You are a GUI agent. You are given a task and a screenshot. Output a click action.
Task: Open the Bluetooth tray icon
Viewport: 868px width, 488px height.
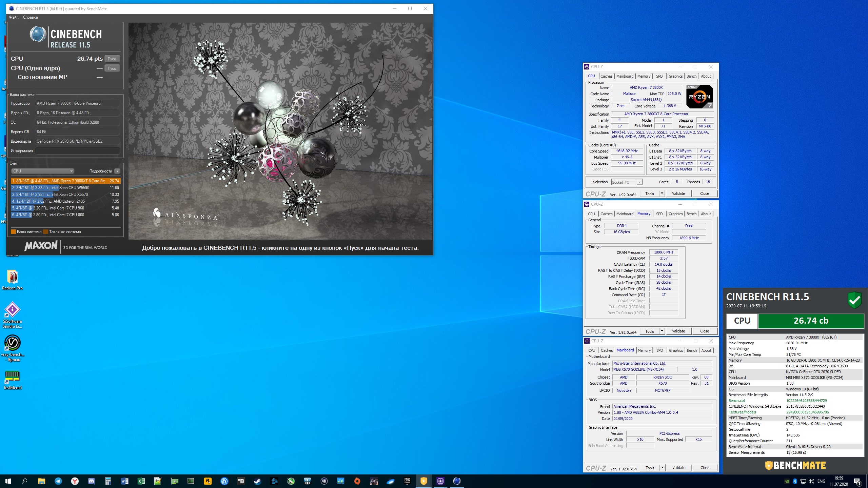(795, 481)
